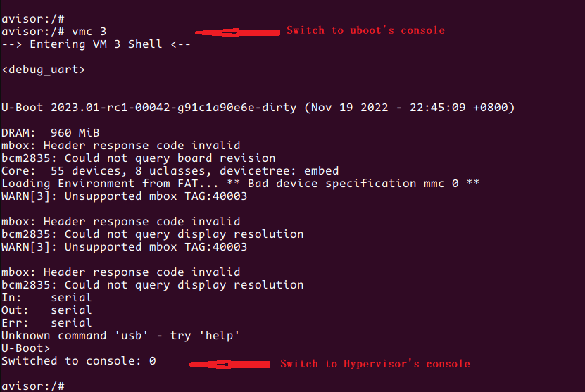Click 'Could not query board revision' line
Viewport: 585px width, 392px height.
click(x=138, y=158)
